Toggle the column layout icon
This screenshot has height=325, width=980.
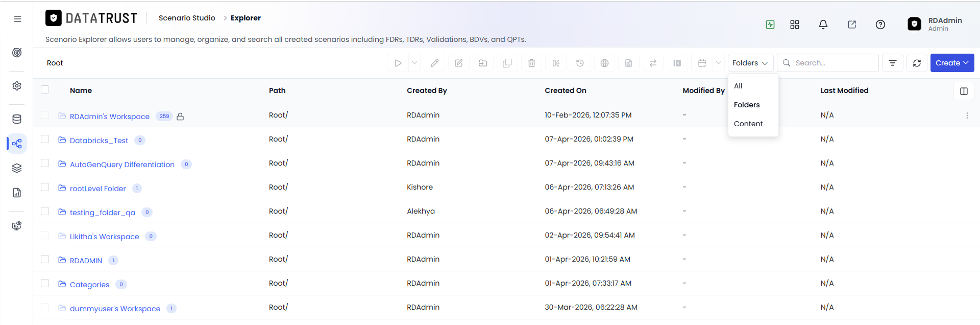[x=964, y=91]
